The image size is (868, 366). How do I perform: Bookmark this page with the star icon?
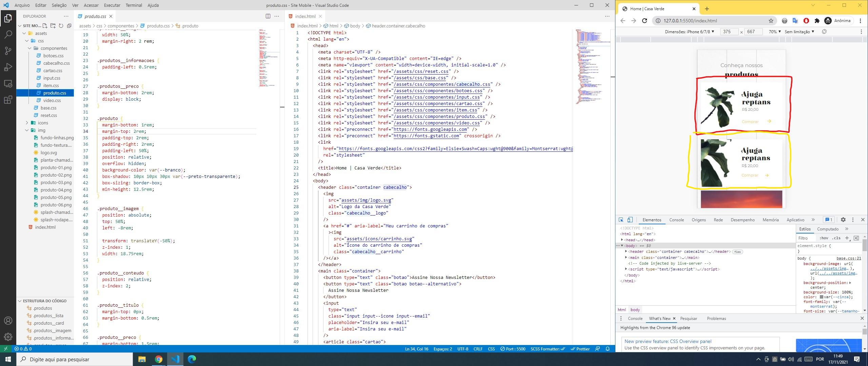point(771,21)
